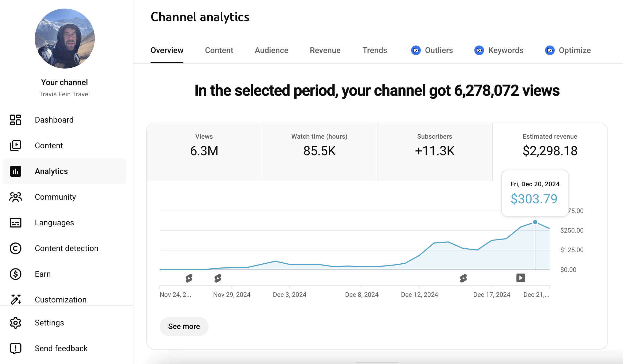Screen dimensions: 623x364
Task: Click the Shorts marker near Nov 29
Action: (218, 278)
